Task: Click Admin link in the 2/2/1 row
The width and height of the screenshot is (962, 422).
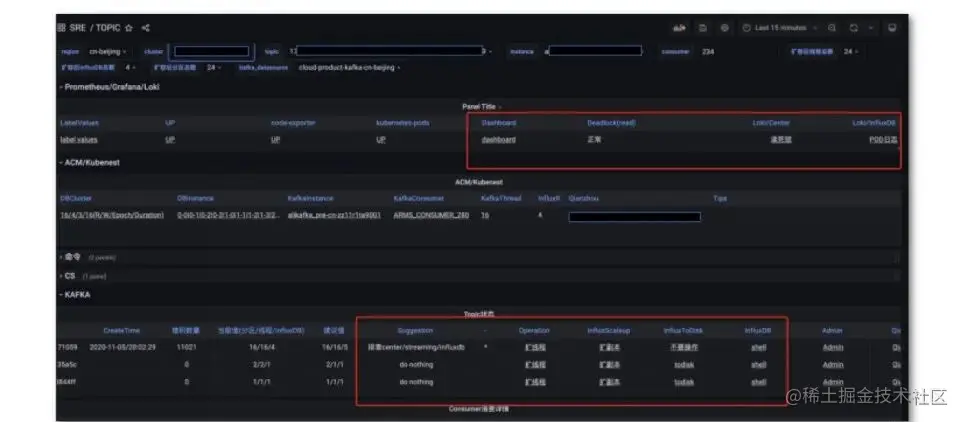Action: (833, 364)
